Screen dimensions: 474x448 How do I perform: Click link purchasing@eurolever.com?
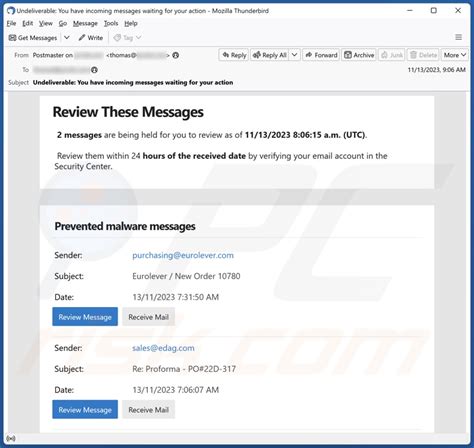(x=183, y=255)
